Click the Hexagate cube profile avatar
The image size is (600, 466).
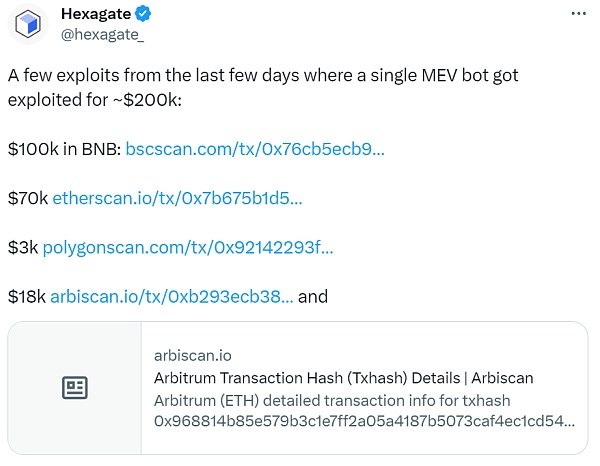(28, 24)
